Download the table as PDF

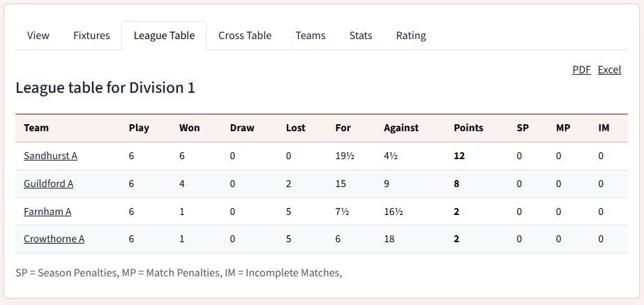click(582, 70)
